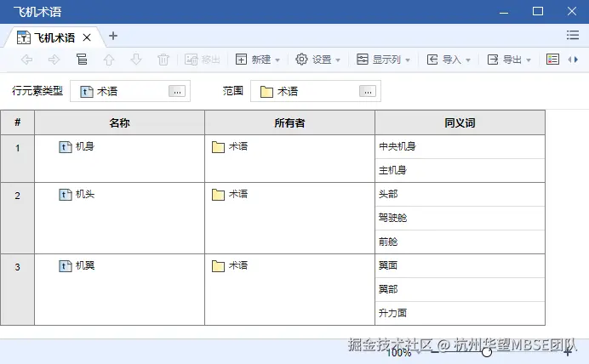Select synonym 翼部
The width and height of the screenshot is (589, 364).
[388, 289]
